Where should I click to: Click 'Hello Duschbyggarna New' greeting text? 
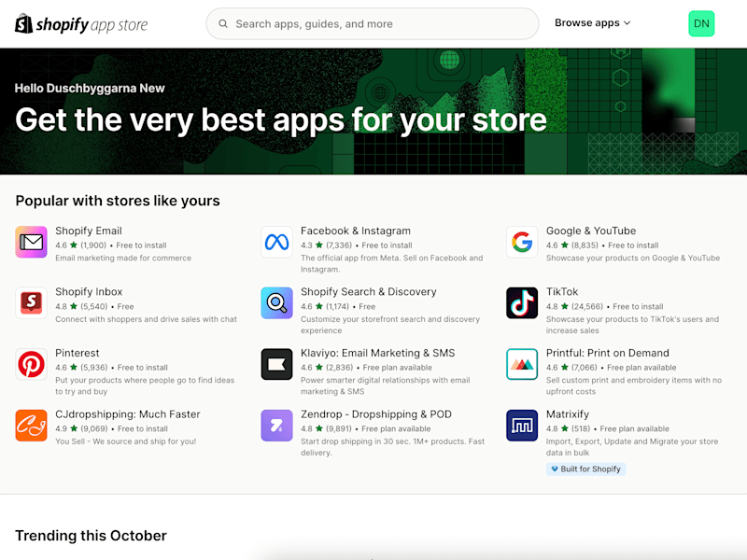pos(90,88)
